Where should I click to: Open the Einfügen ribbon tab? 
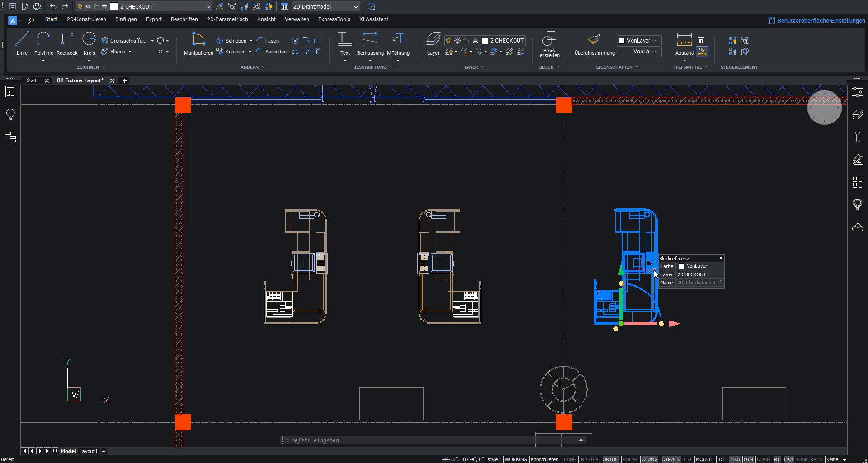pyautogui.click(x=126, y=19)
